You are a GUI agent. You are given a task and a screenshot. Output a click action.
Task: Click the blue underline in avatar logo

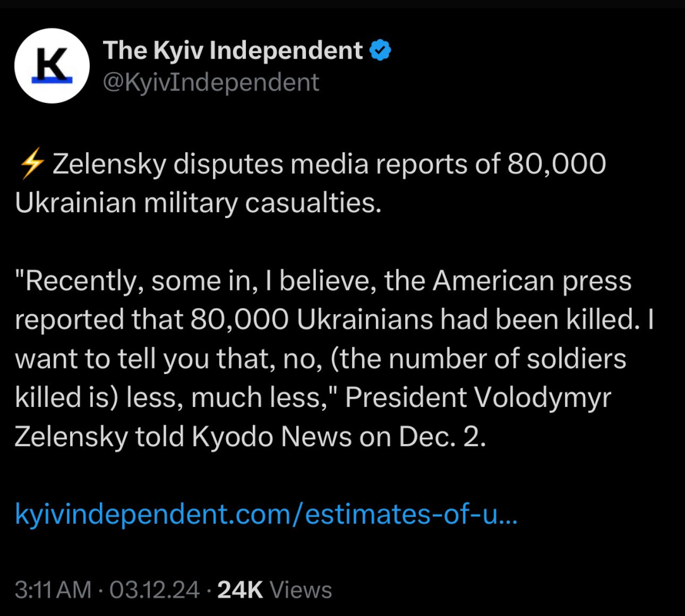(x=52, y=81)
